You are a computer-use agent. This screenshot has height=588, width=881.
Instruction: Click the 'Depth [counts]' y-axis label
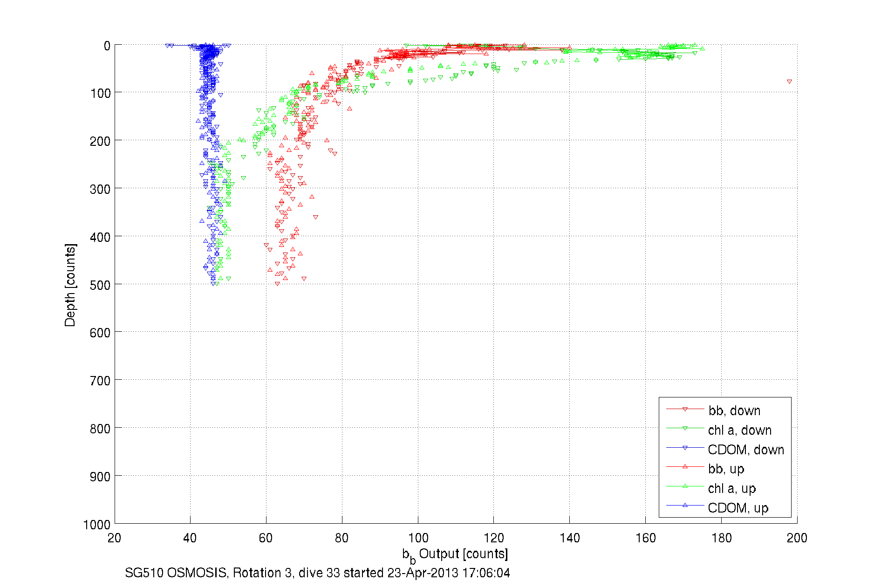70,285
